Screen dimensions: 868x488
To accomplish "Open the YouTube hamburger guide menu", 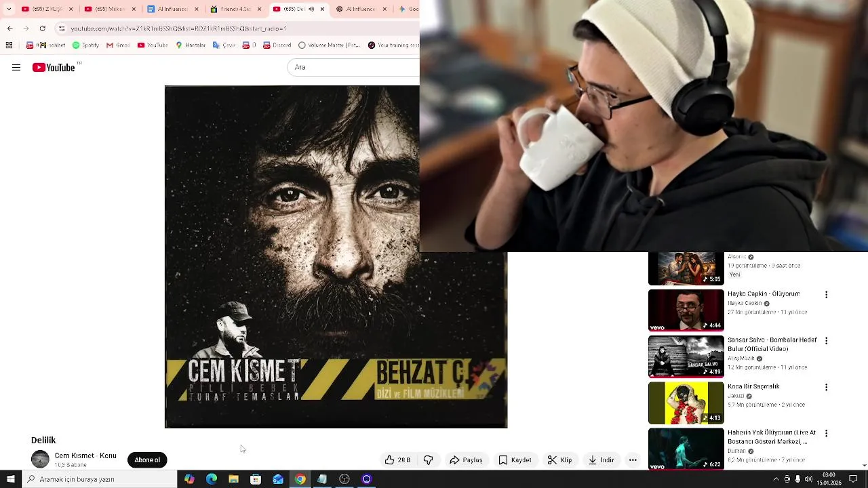I will (x=16, y=67).
